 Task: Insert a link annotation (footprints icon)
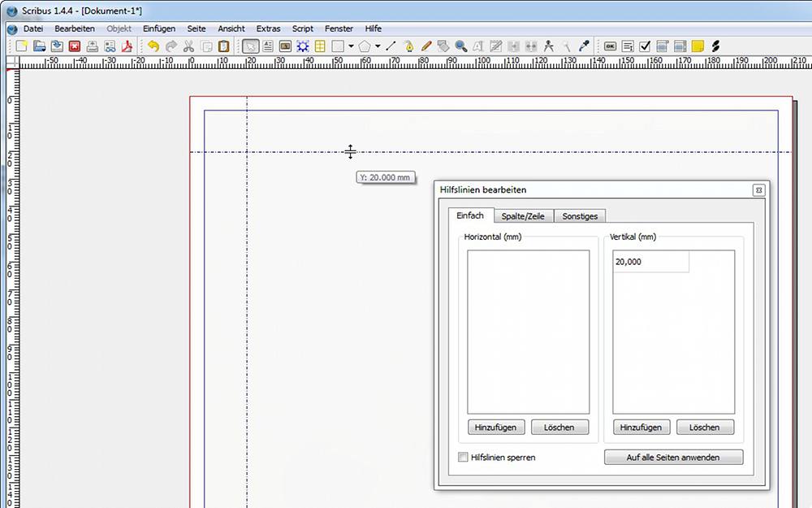click(x=715, y=46)
